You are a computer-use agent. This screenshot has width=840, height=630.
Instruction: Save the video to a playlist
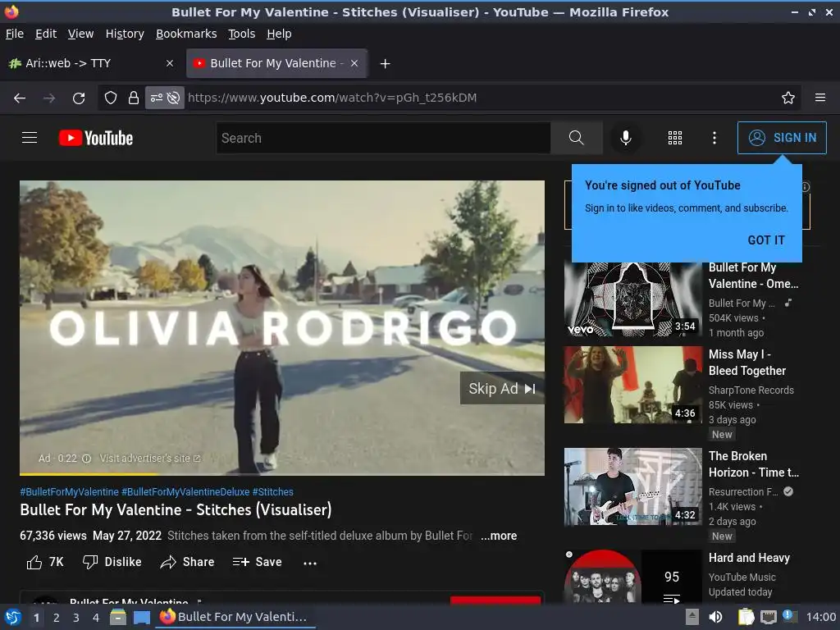point(257,562)
